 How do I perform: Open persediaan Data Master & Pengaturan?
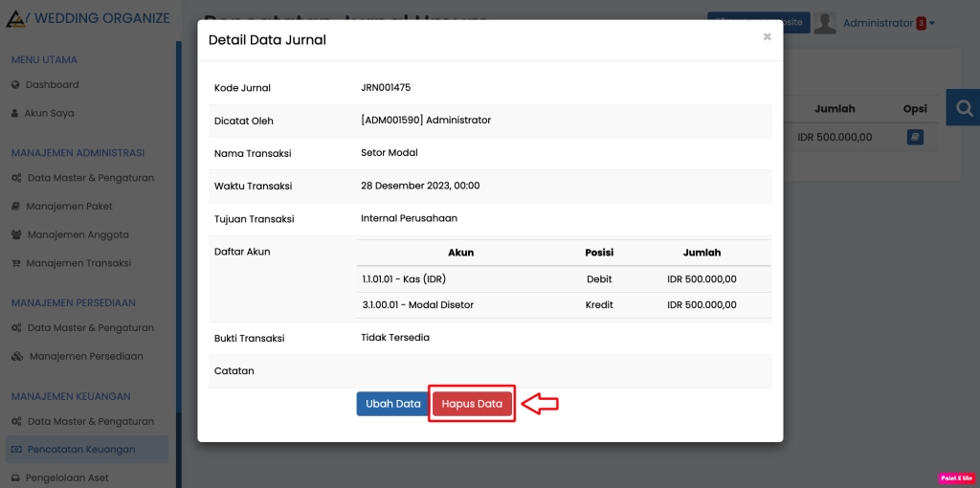point(83,328)
